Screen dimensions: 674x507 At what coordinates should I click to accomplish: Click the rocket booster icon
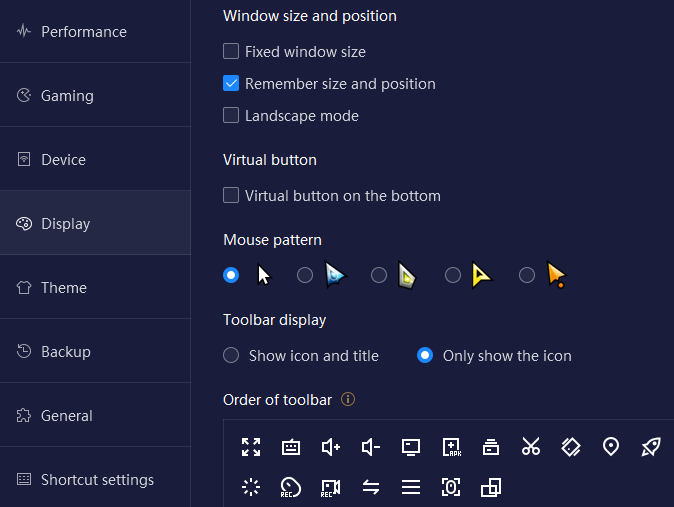pyautogui.click(x=651, y=447)
